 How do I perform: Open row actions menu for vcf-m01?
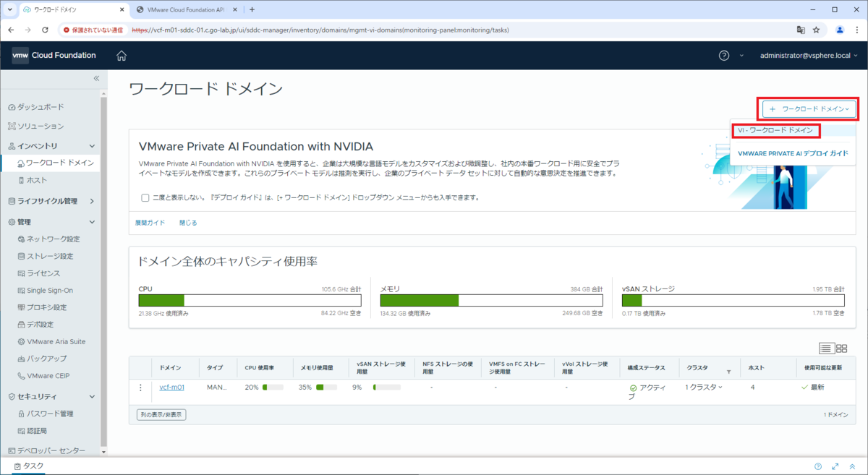pos(140,388)
